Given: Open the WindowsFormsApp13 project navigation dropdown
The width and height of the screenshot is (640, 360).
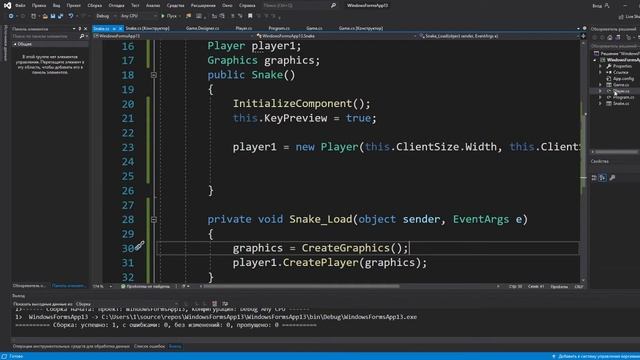Looking at the screenshot, I should pos(173,36).
